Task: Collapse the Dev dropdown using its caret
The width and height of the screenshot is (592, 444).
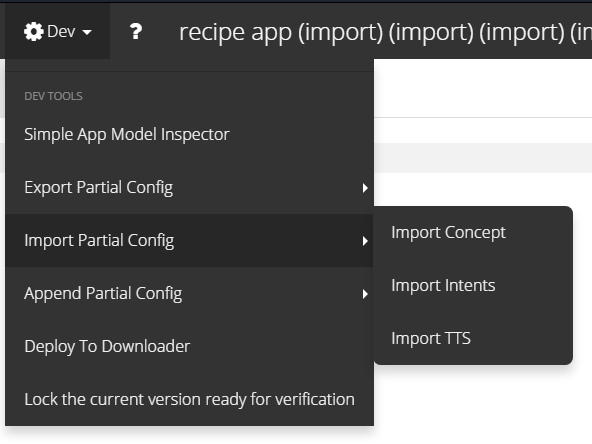Action: pyautogui.click(x=87, y=32)
